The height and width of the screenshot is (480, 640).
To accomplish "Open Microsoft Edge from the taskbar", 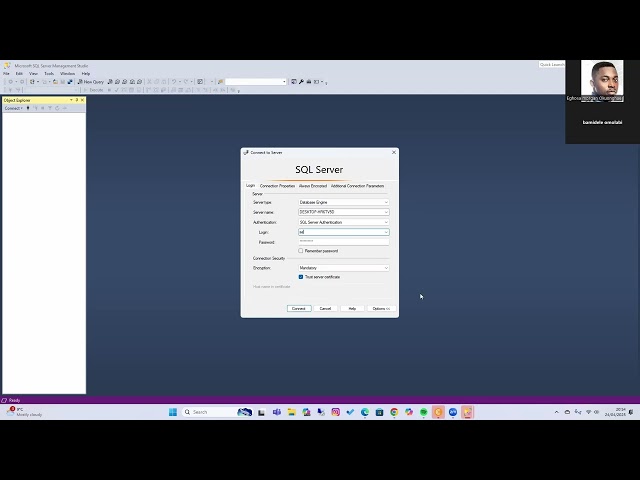I will 365,412.
